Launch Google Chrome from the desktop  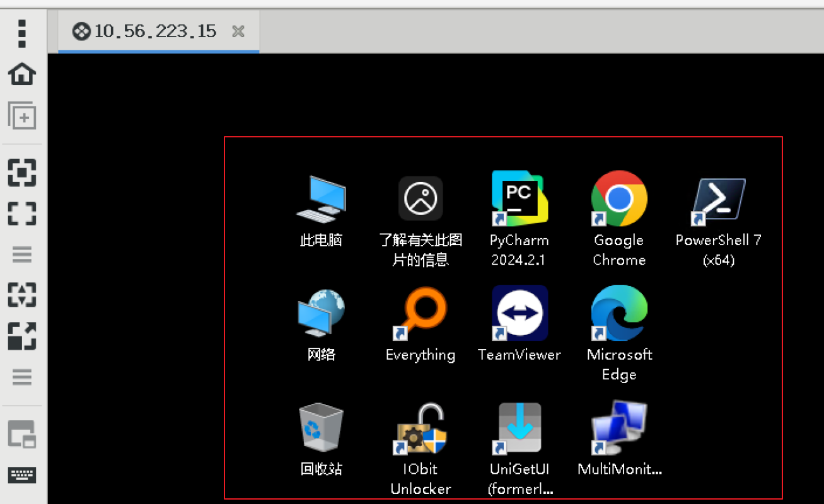pyautogui.click(x=619, y=199)
